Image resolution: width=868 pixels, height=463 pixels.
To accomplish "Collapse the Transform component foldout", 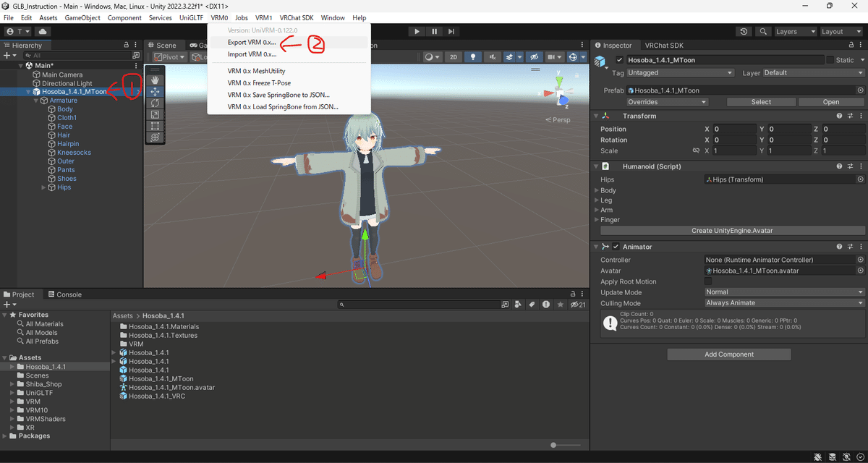I will coord(597,116).
